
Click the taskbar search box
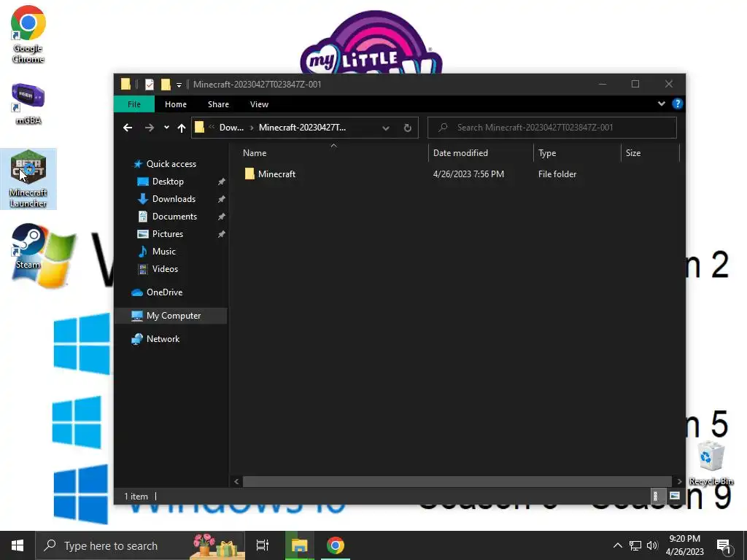(141, 545)
